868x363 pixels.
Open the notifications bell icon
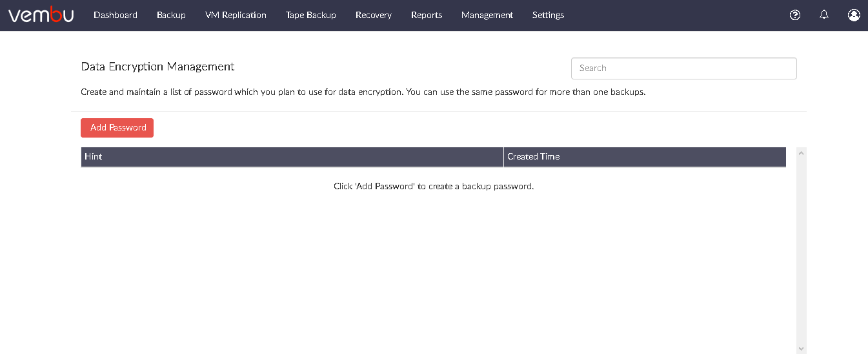coord(824,15)
